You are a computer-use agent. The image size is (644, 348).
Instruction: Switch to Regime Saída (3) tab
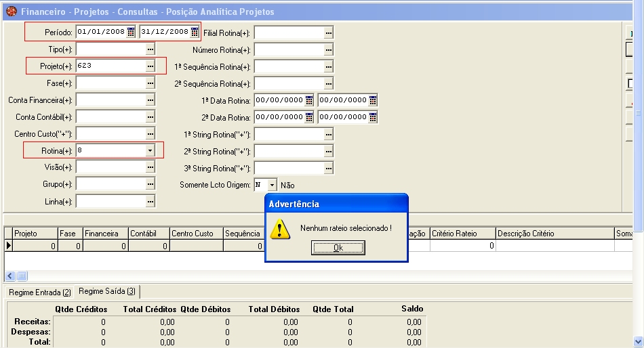[107, 291]
